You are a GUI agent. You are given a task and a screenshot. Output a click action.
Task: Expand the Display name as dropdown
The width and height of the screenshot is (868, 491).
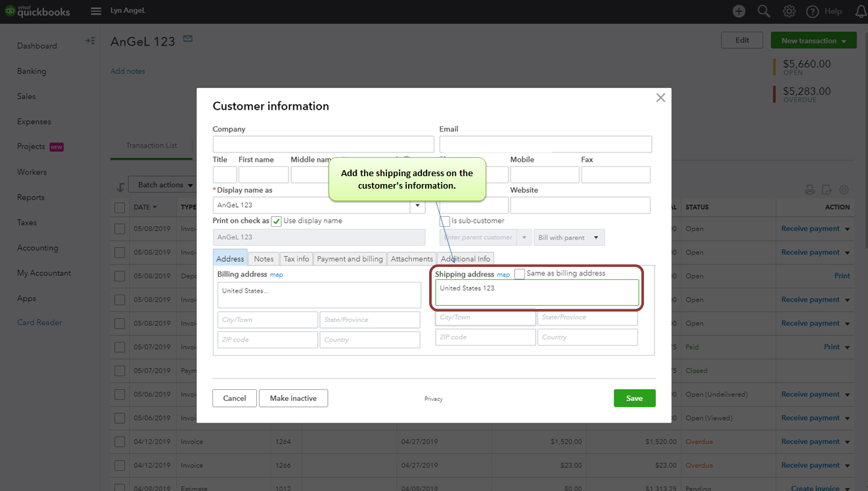417,206
